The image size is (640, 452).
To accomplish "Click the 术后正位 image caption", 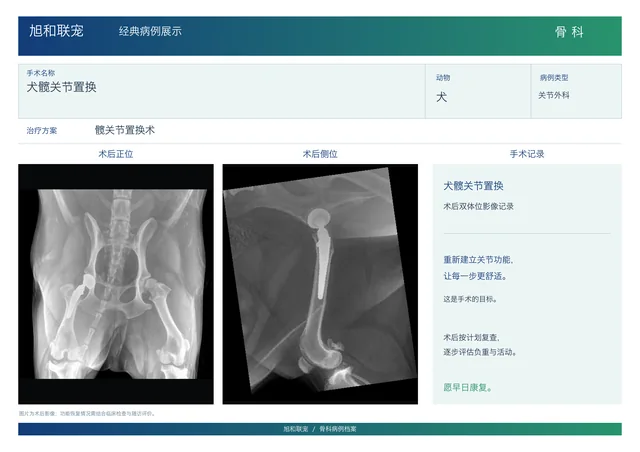I will [116, 154].
